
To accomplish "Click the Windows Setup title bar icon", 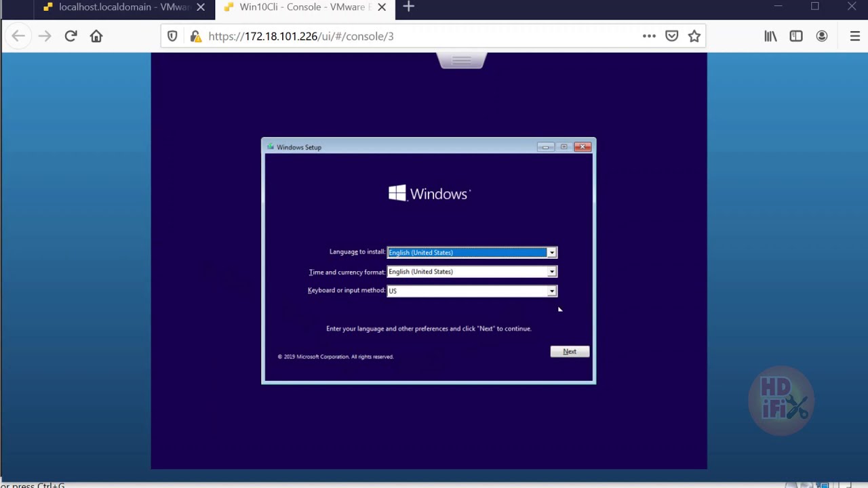I will (x=271, y=147).
